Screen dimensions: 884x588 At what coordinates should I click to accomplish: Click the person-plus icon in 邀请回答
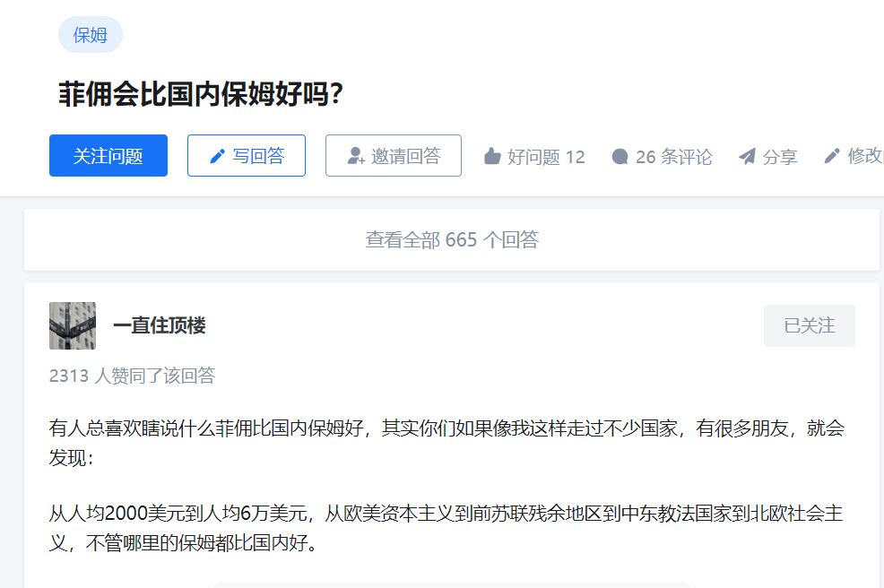click(x=356, y=156)
